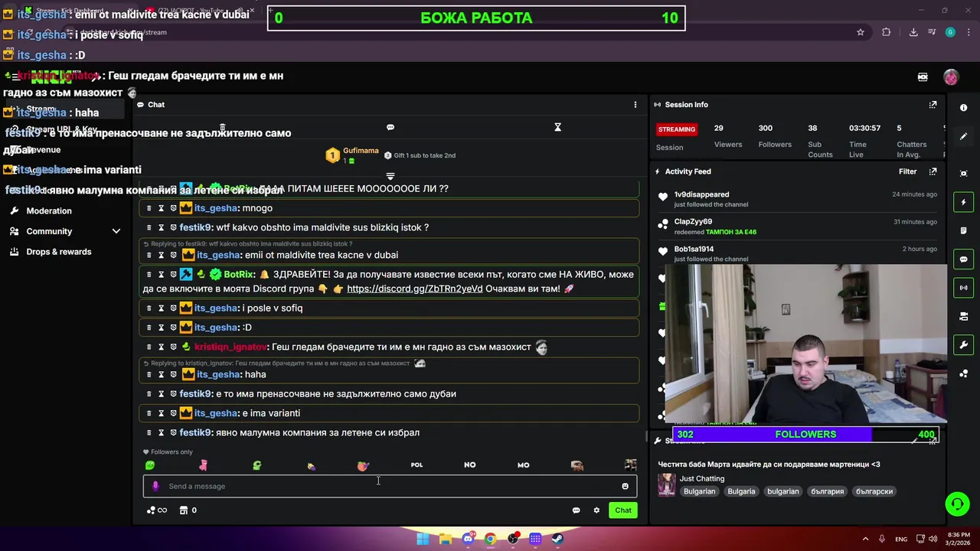This screenshot has width=980, height=551.
Task: Open Steam from the taskbar
Action: pyautogui.click(x=557, y=539)
